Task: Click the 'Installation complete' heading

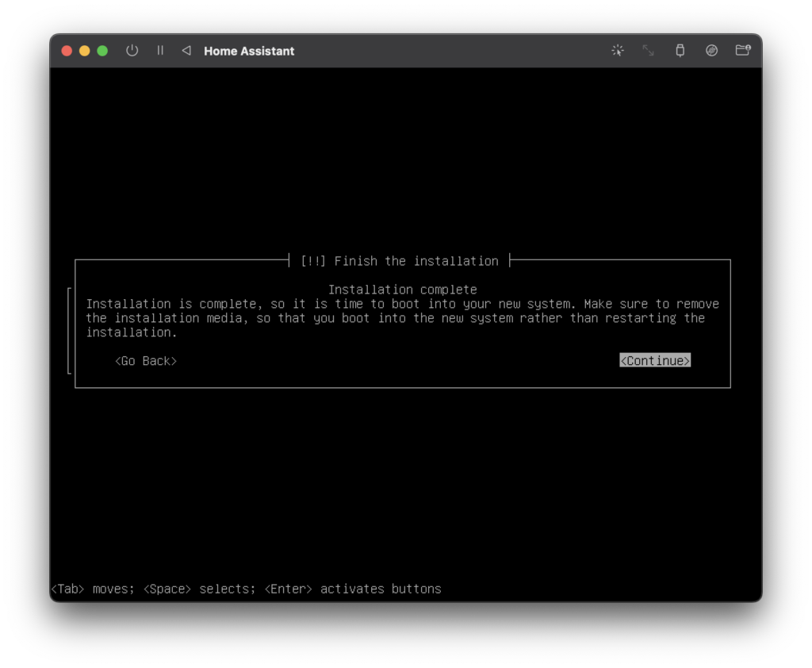Action: 402,289
